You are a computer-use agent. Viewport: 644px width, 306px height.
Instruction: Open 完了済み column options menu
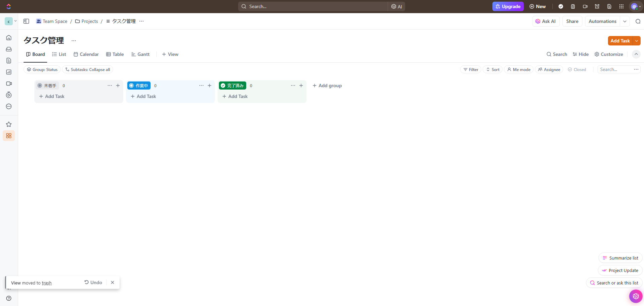pos(293,86)
